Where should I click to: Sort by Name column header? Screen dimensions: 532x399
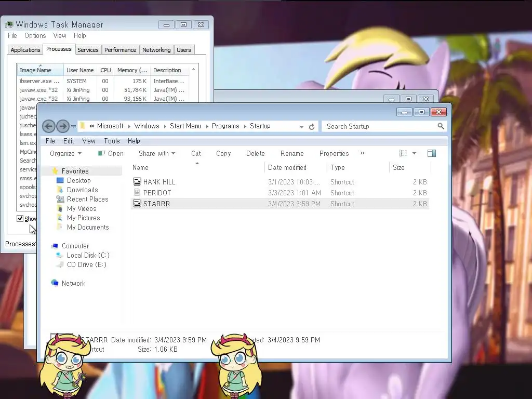[197, 167]
